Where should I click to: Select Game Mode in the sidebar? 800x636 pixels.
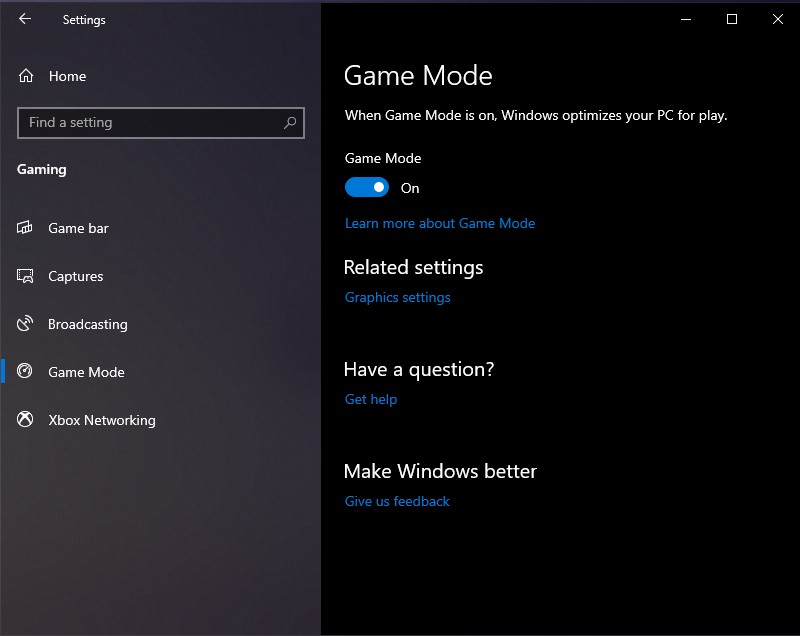click(85, 372)
